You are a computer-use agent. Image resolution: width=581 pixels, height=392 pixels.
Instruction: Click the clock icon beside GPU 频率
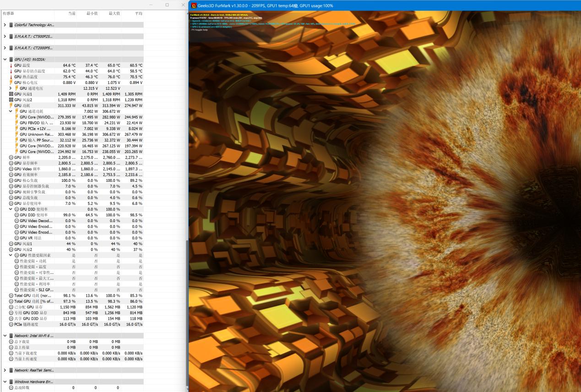pyautogui.click(x=11, y=158)
